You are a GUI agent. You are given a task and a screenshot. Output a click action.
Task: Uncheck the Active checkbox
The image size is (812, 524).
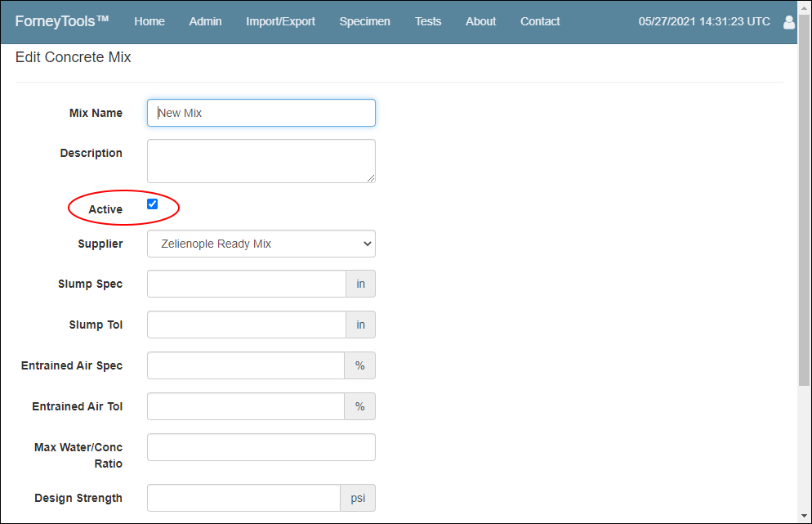coord(152,204)
